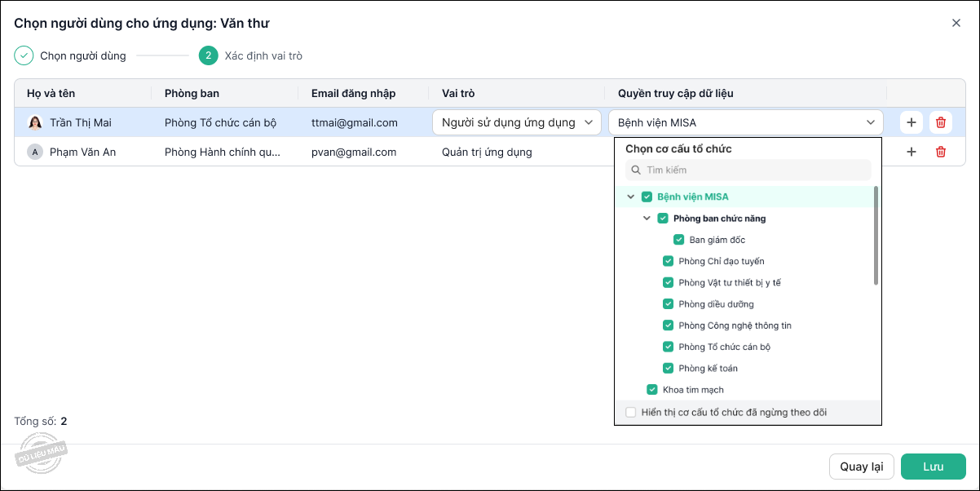
Task: Click the Lưu button
Action: (x=933, y=467)
